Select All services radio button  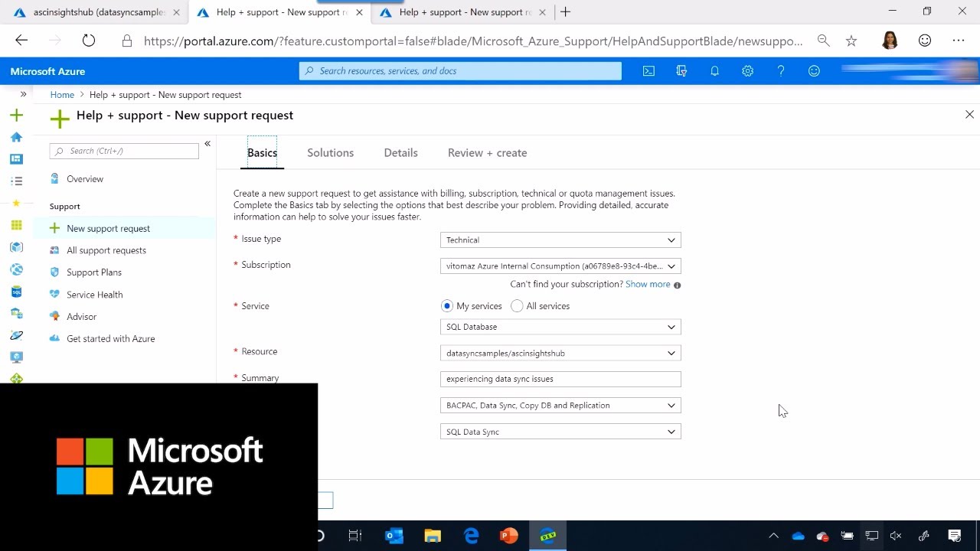coord(517,306)
